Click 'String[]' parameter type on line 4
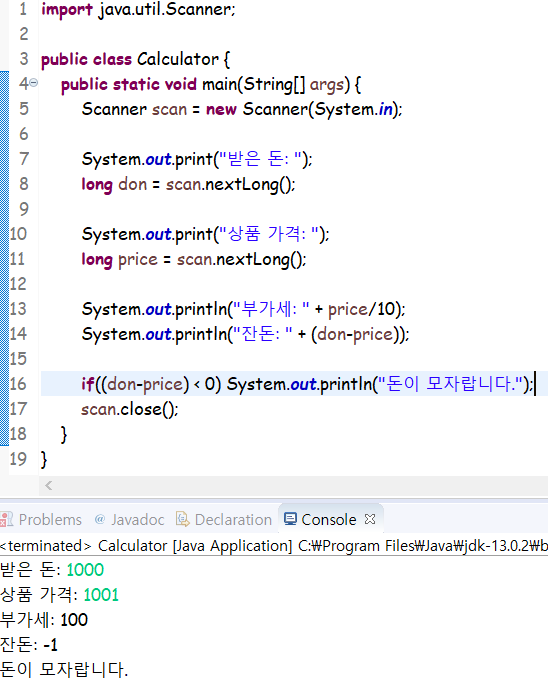Image resolution: width=548 pixels, height=686 pixels. pyautogui.click(x=274, y=84)
